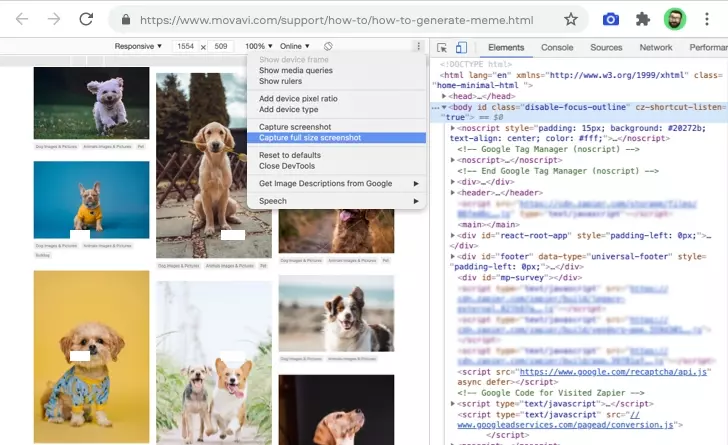The image size is (728, 445).
Task: Click the browser forward arrow
Action: (x=54, y=19)
